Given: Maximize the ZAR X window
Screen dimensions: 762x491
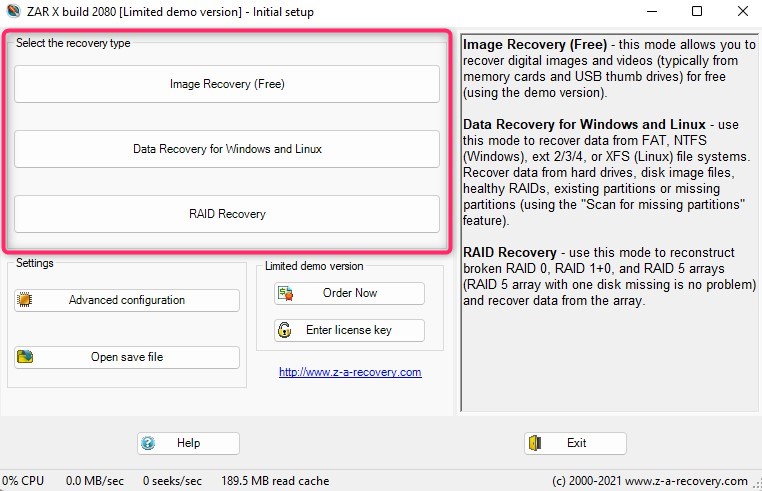Looking at the screenshot, I should [x=697, y=11].
